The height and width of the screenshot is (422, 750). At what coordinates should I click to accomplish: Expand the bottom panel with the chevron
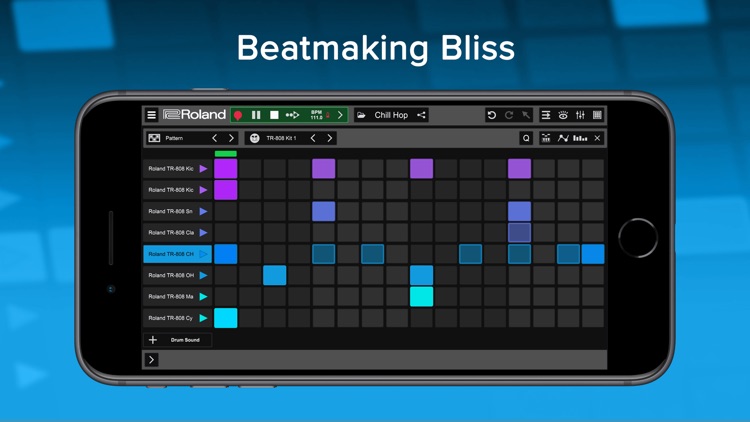151,360
